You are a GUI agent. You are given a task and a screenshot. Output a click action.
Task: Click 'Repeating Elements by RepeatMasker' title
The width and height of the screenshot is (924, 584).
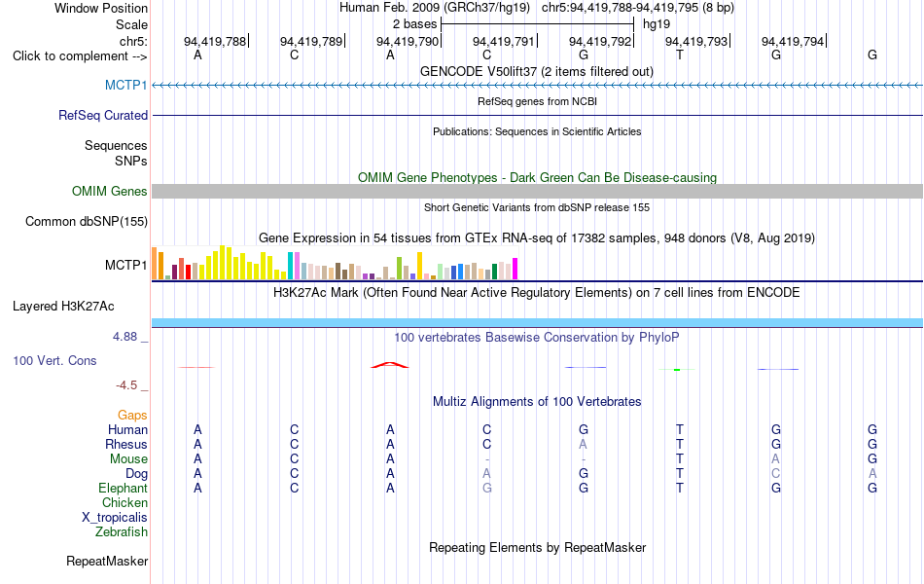pos(538,547)
